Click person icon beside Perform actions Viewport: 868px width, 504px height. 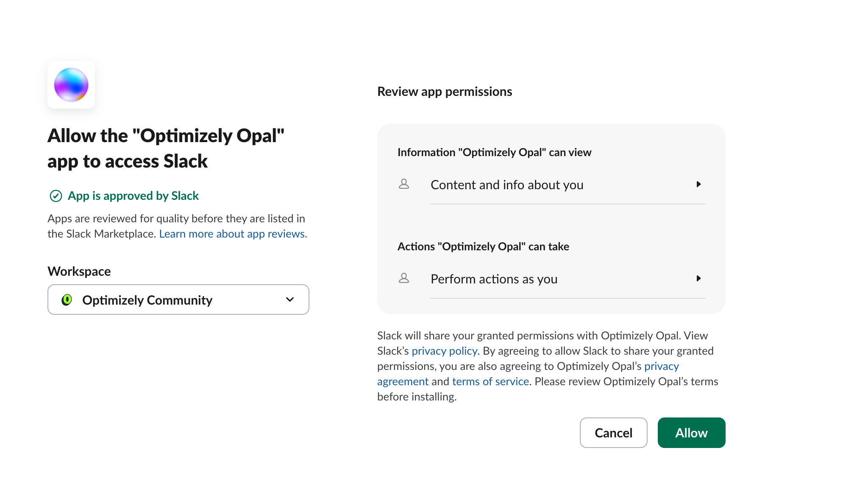(x=404, y=278)
